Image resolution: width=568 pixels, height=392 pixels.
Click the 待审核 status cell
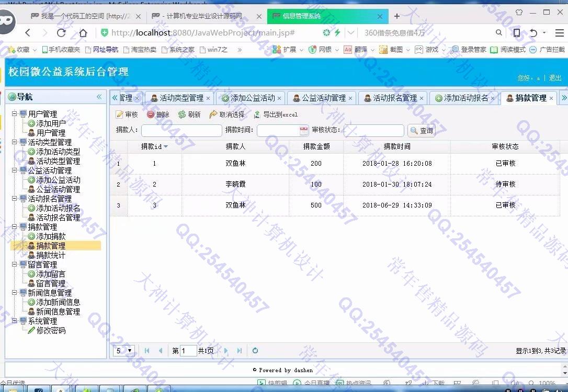pyautogui.click(x=505, y=184)
